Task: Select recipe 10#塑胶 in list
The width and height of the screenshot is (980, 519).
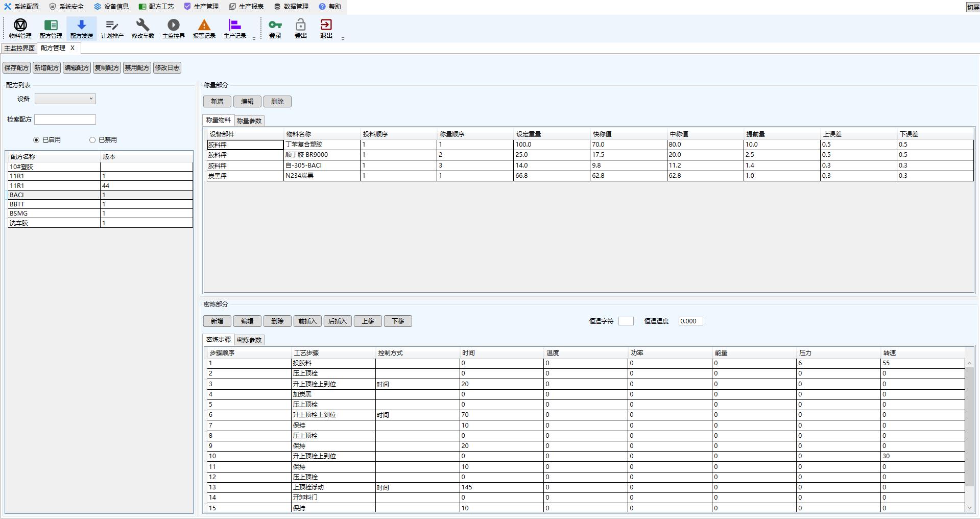Action: 100,167
